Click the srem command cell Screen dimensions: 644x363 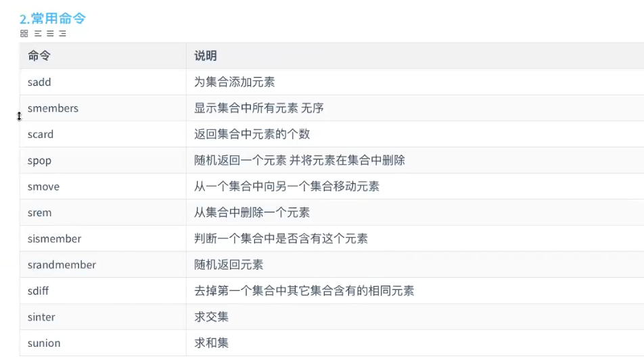click(x=103, y=213)
